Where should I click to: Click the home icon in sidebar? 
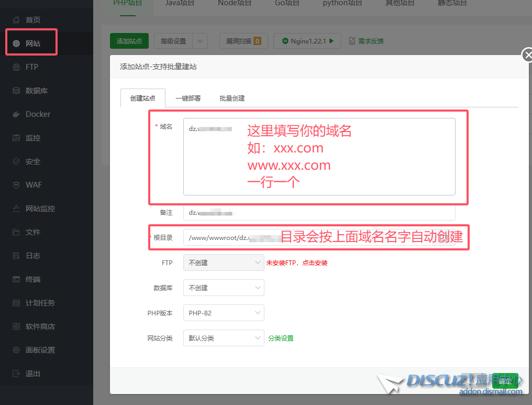pyautogui.click(x=16, y=20)
